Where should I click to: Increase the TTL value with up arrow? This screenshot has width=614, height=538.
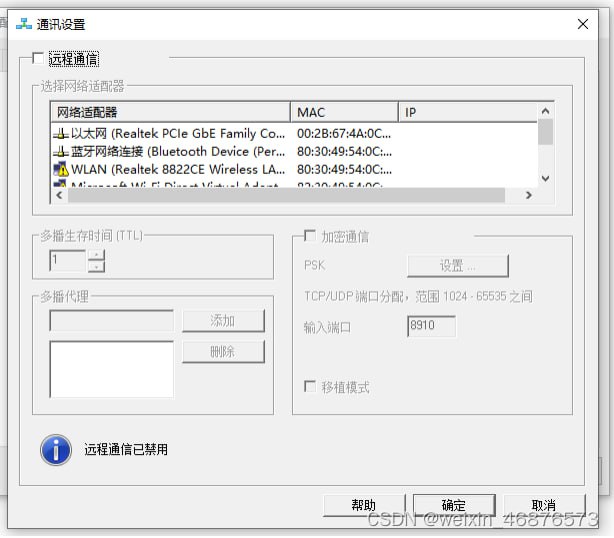(x=96, y=255)
